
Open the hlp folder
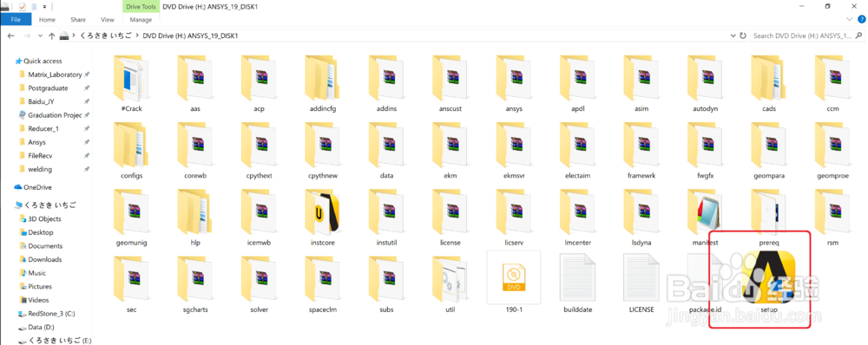(194, 218)
